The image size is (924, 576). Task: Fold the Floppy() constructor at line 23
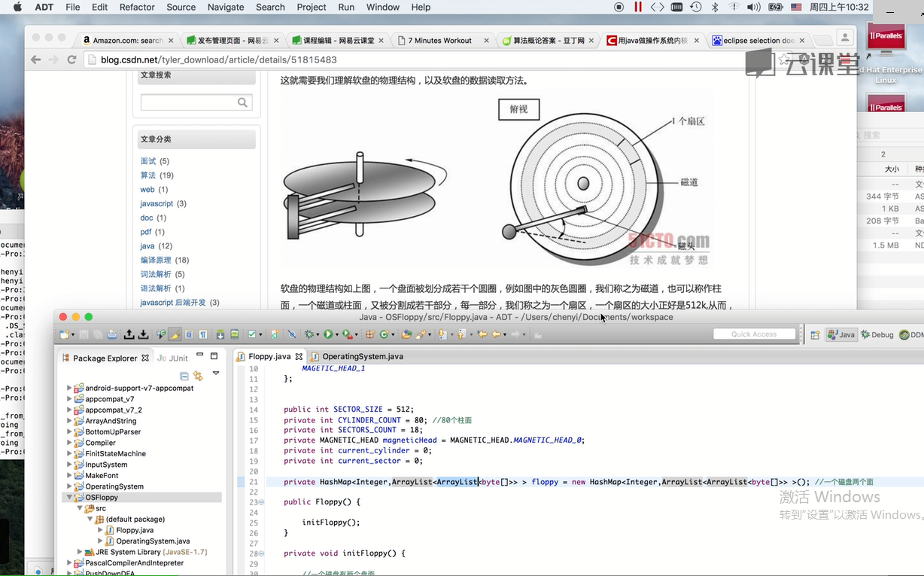(x=261, y=502)
